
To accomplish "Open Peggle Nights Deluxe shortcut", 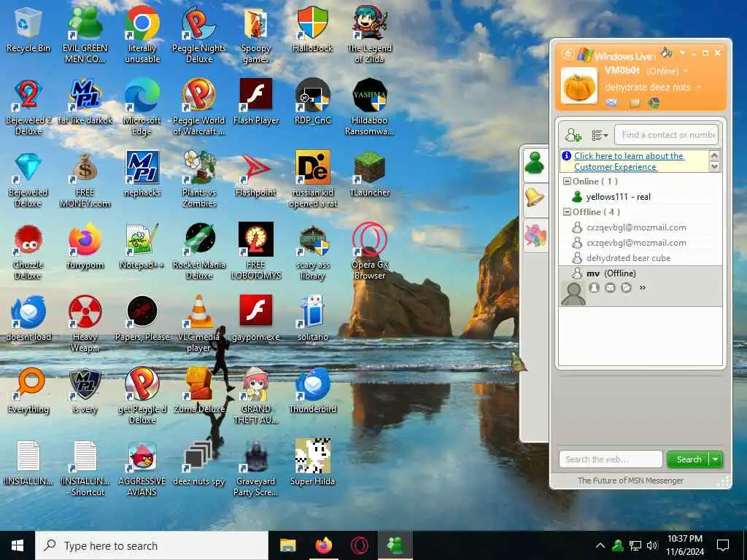I will 199,35.
